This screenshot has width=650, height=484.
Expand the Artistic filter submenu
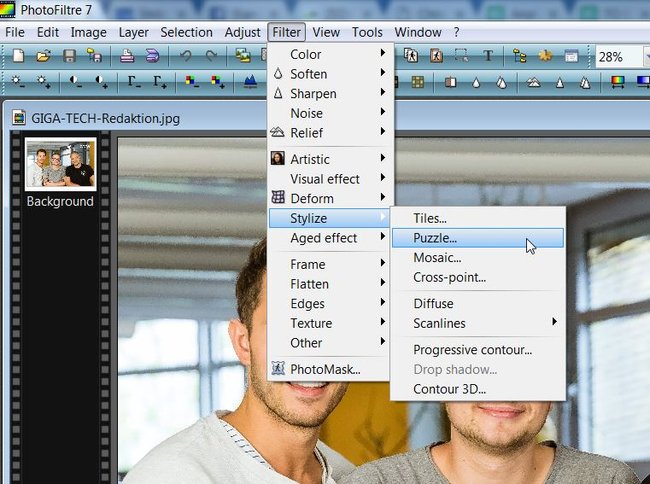[330, 159]
